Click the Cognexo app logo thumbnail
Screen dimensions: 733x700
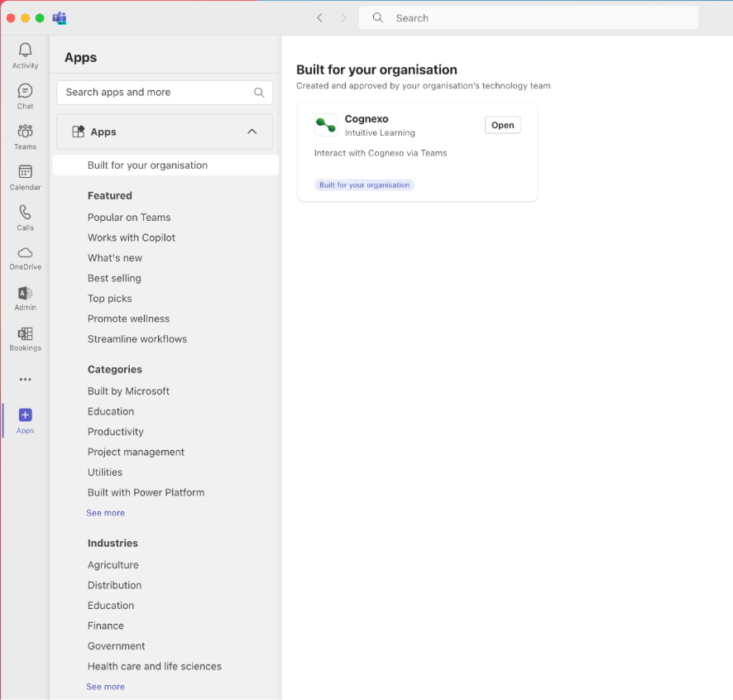pos(326,125)
